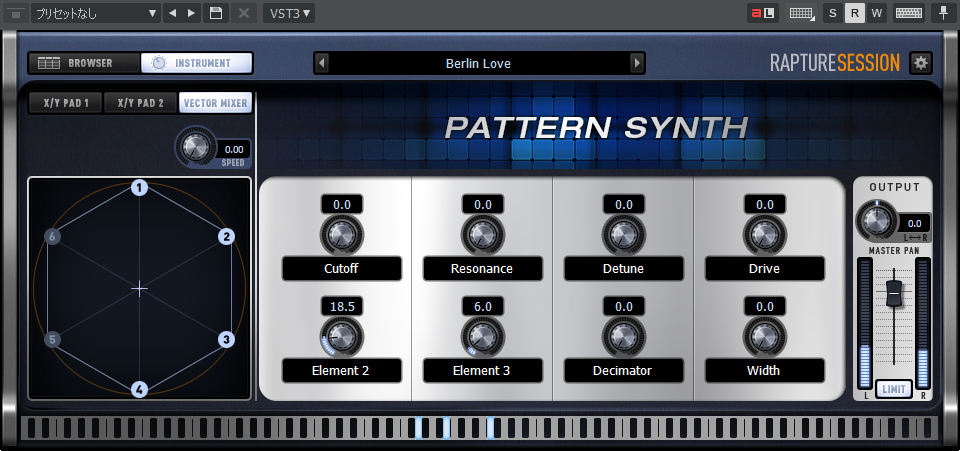Click the Decimator knob

623,337
